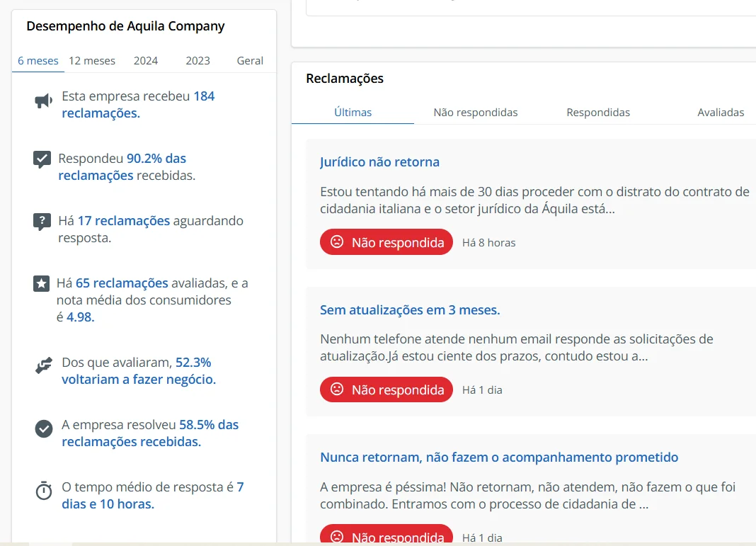Viewport: 756px width, 546px height.
Task: Click the question mark speech bubble icon
Action: point(42,222)
